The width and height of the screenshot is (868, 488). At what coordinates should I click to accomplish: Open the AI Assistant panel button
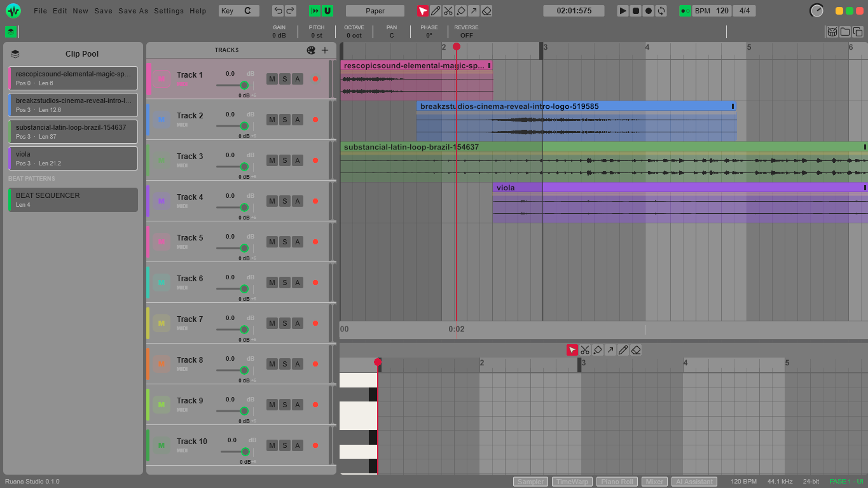[x=694, y=482]
